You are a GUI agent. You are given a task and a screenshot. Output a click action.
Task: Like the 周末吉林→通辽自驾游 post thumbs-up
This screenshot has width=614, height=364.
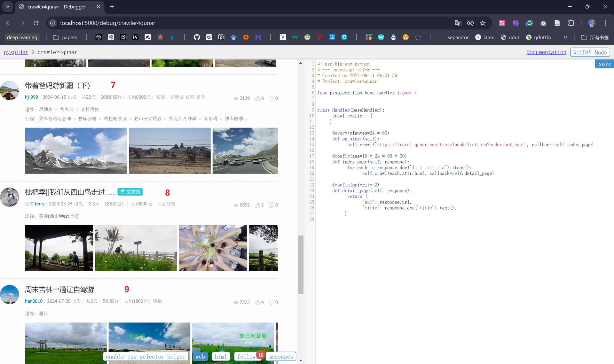[x=257, y=302]
